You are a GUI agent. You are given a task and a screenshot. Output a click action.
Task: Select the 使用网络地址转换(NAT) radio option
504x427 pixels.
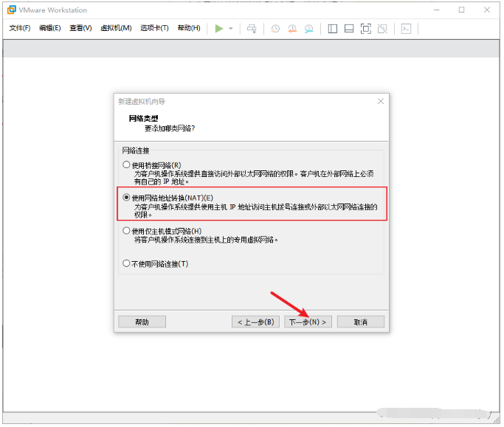126,197
